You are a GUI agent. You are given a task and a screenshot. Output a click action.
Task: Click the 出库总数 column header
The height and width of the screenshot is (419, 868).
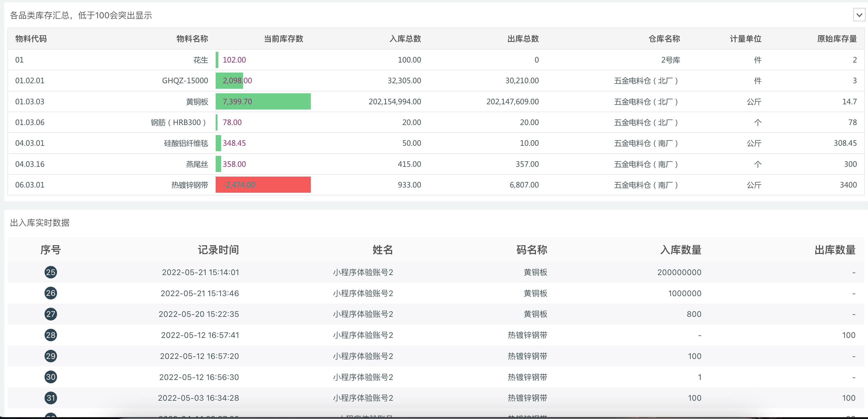click(523, 39)
